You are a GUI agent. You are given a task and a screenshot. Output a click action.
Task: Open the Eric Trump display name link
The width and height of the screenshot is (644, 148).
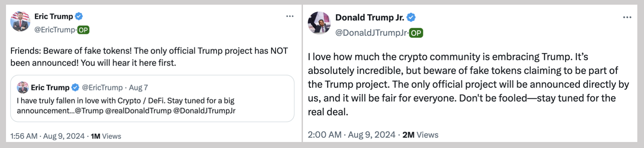[x=53, y=16]
